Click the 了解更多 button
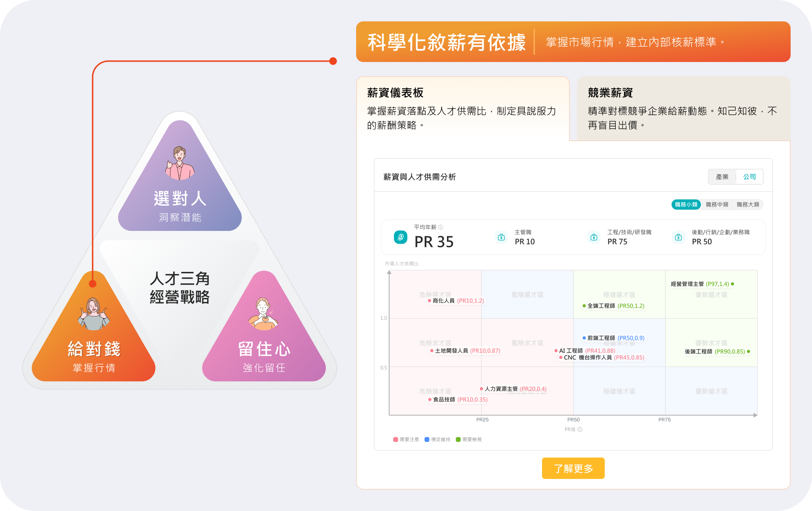The width and height of the screenshot is (812, 511). coord(573,468)
